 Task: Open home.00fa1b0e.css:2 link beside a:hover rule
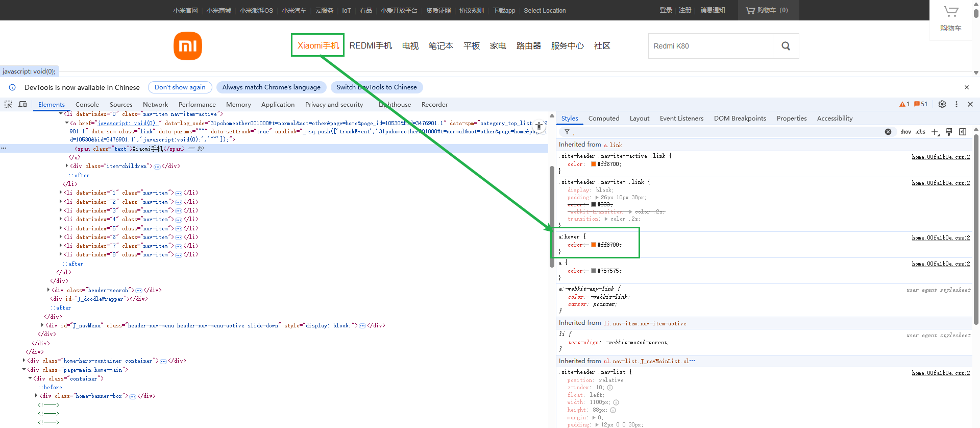coord(941,237)
